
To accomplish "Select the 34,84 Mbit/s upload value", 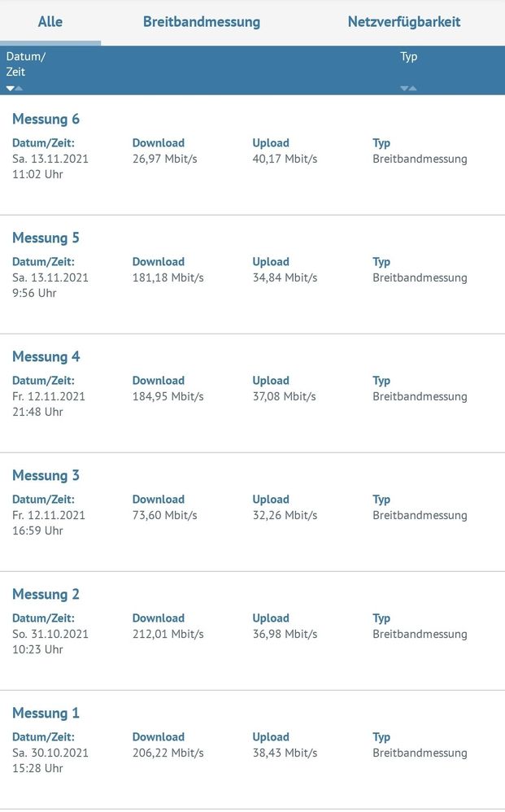I will tap(285, 277).
